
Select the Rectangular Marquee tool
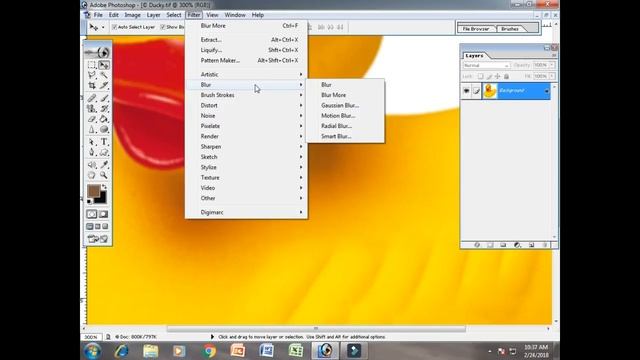coord(91,65)
